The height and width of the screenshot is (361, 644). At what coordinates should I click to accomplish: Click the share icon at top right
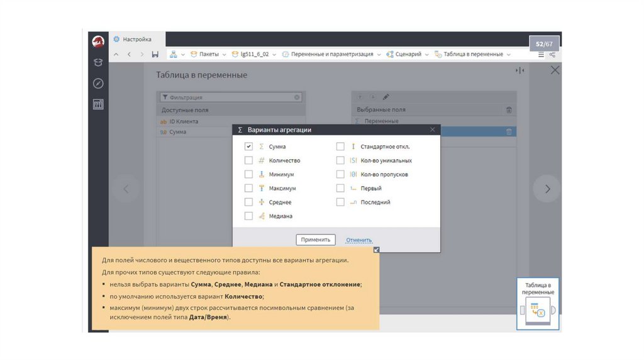[x=552, y=55]
